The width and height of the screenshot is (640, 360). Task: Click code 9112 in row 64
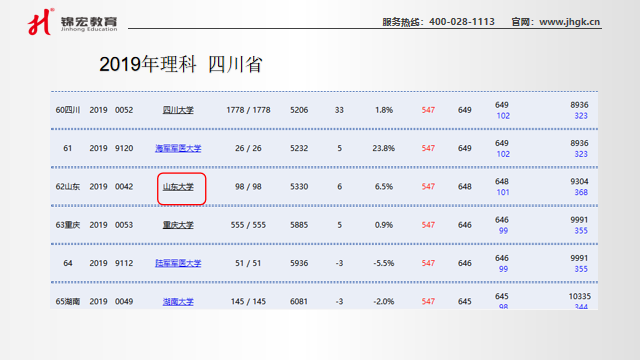point(124,263)
